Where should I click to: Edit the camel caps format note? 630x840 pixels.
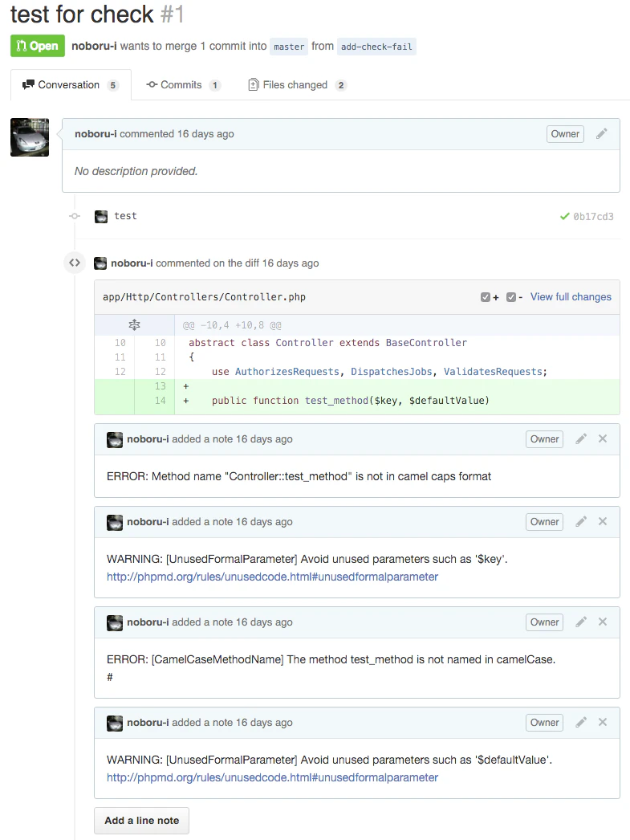pos(581,438)
